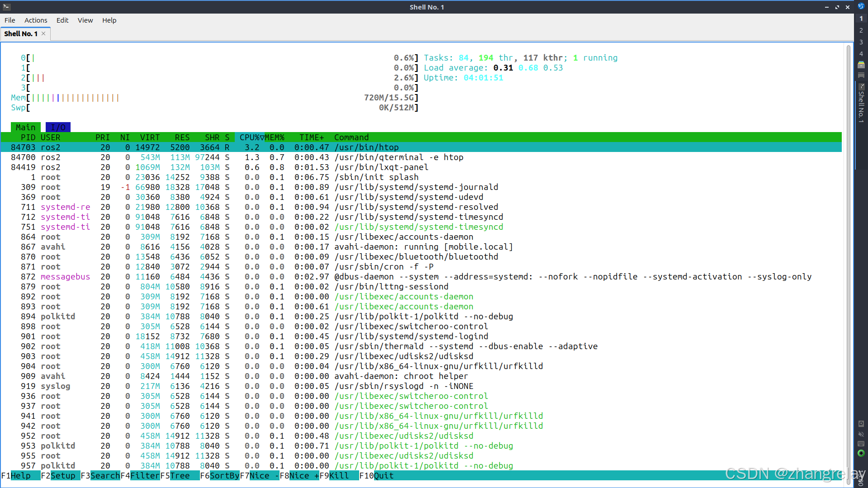Select the systemd-logind process row
Image resolution: width=868 pixels, height=488 pixels.
(x=421, y=336)
